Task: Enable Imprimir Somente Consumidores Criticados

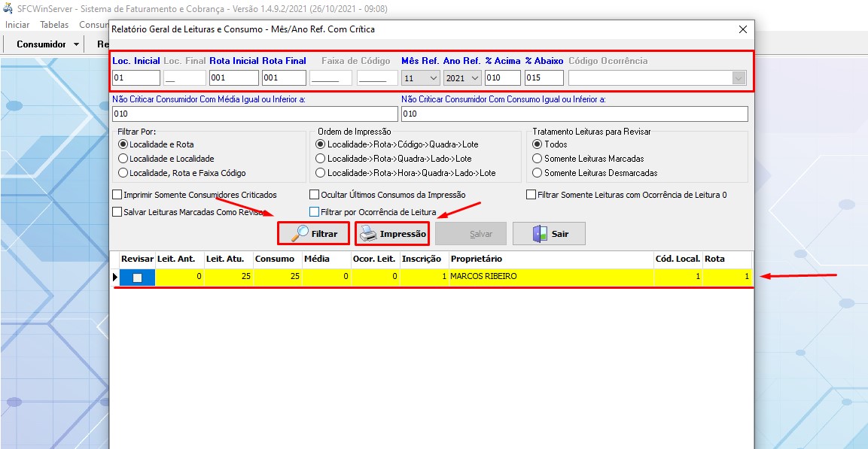Action: [x=117, y=195]
